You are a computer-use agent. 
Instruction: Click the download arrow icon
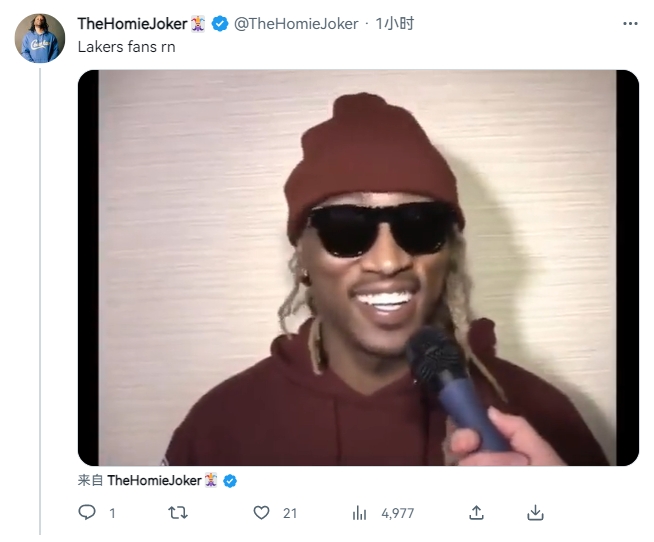pyautogui.click(x=535, y=512)
